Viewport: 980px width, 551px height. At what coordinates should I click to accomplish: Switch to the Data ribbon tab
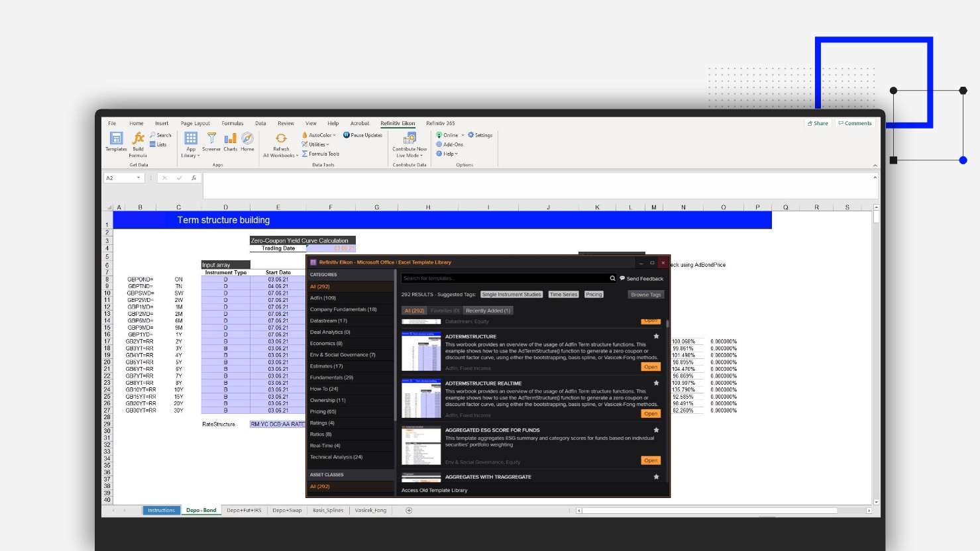[x=260, y=123]
